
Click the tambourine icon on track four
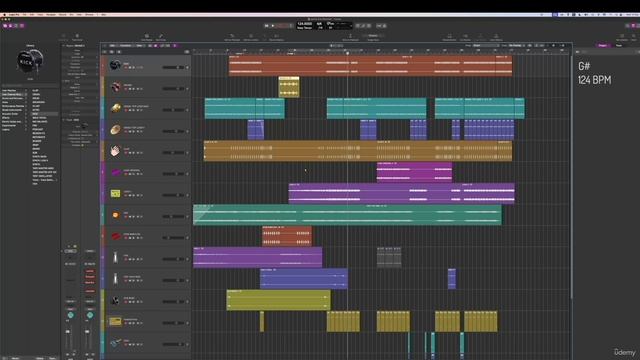pos(116,129)
